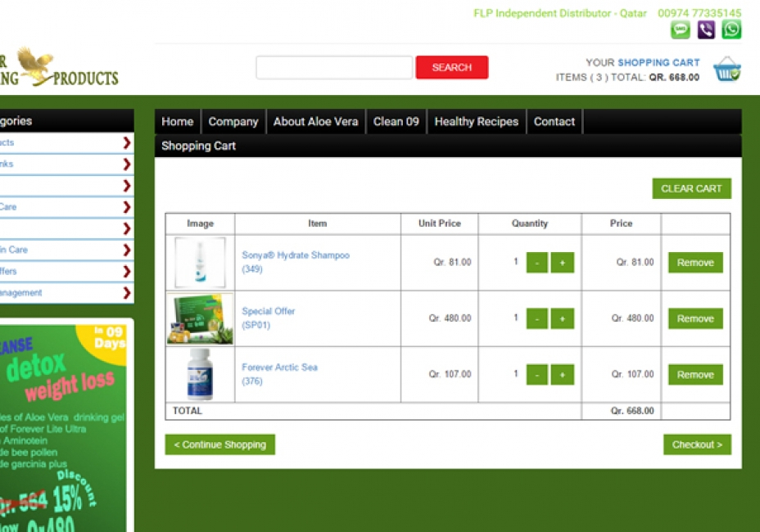Decrease quantity of Special Offer

pos(537,318)
